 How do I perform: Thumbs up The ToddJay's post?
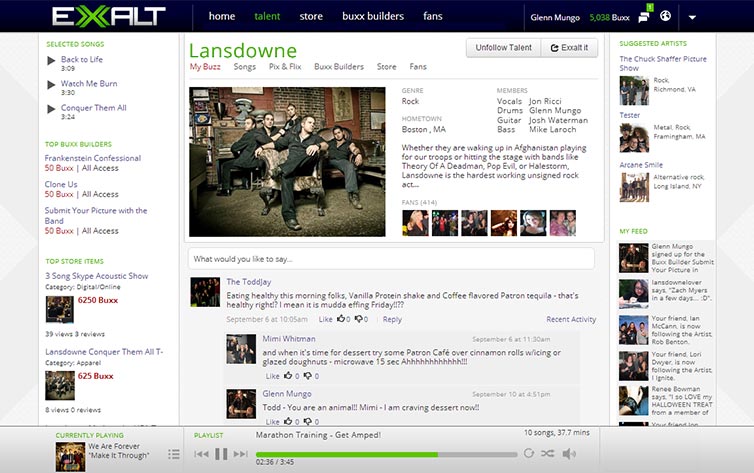tap(342, 320)
